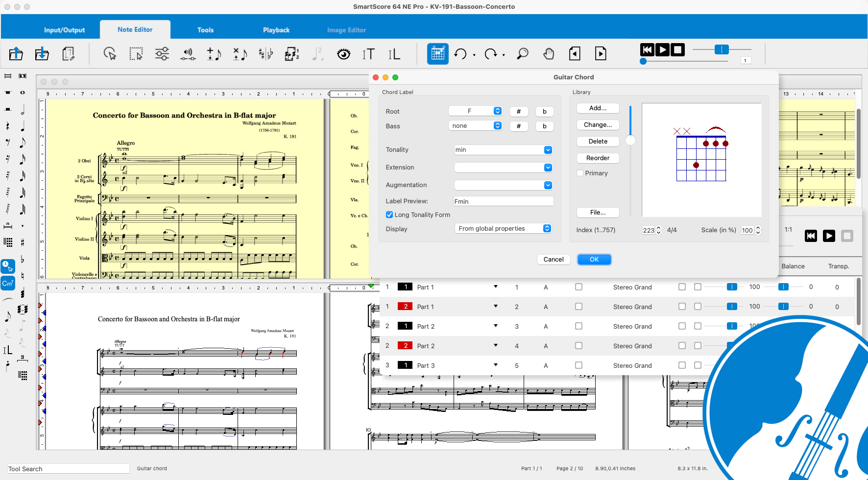Tick the checkbox before Stereo Grand, Part 3 row
The image size is (868, 480).
point(579,365)
